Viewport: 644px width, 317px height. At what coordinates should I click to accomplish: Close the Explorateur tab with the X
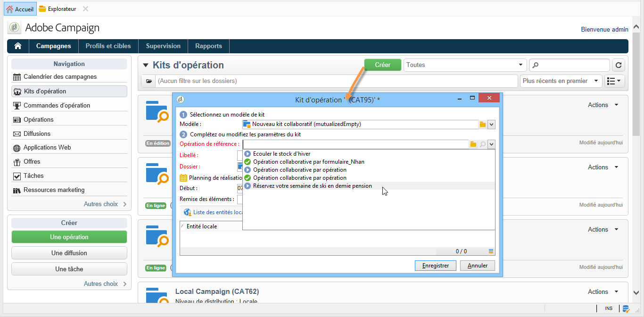coord(85,9)
